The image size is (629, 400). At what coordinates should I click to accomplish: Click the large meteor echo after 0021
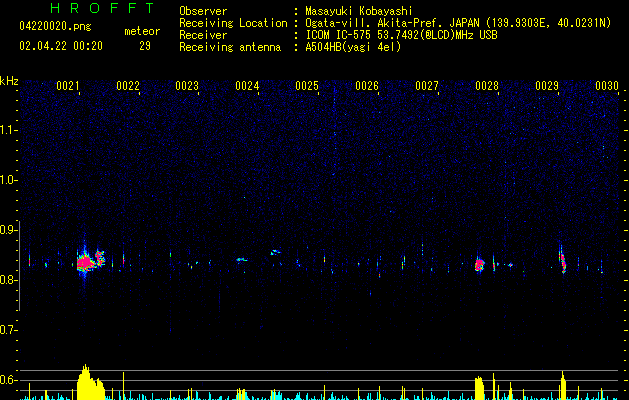click(x=85, y=262)
